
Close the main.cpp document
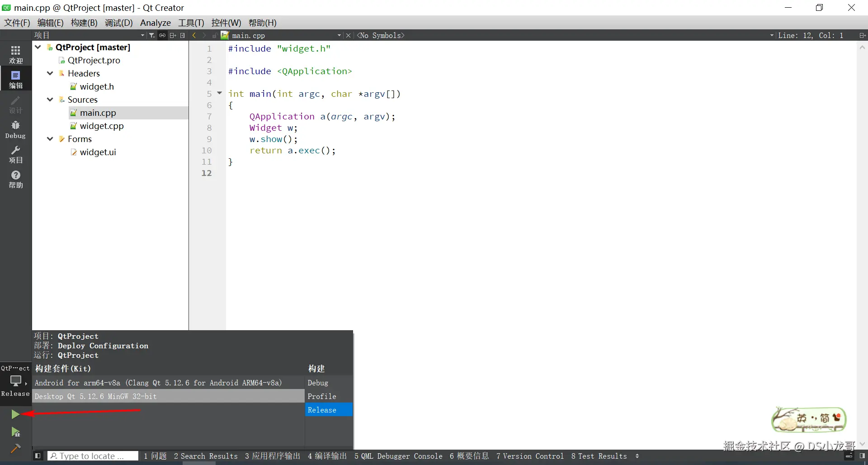pos(348,35)
